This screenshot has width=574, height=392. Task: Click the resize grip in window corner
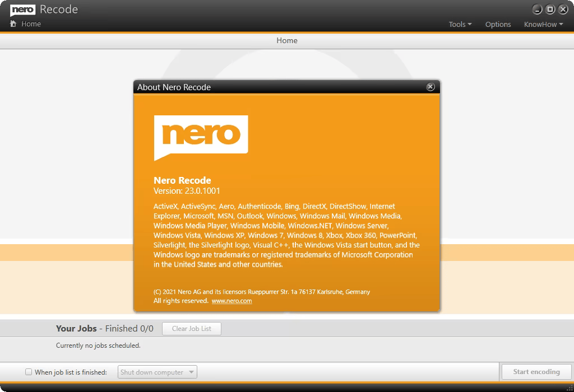click(570, 388)
